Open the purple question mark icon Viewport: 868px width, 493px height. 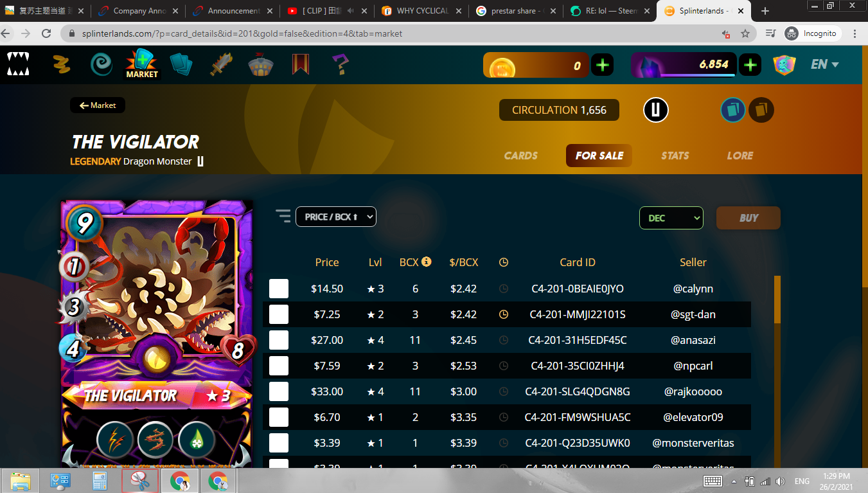tap(341, 64)
